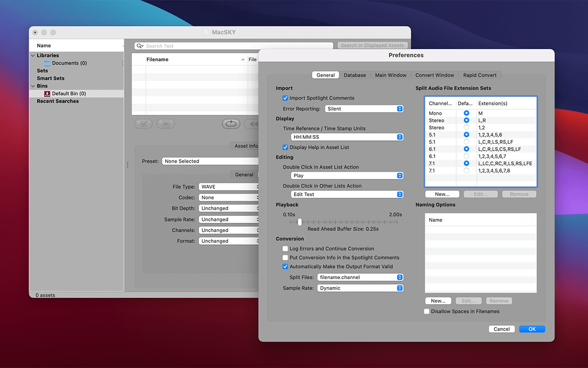
Task: Open the Edit Text action dropdown
Action: pos(347,194)
